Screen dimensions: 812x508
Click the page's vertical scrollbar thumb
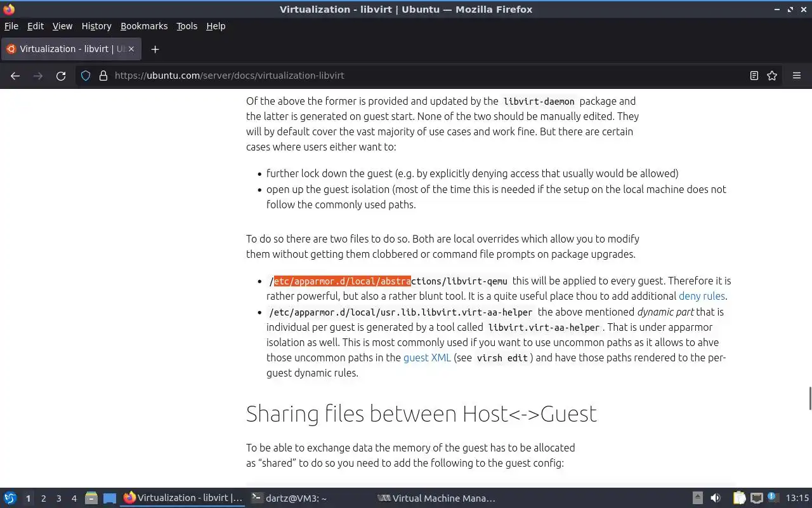[x=809, y=398]
